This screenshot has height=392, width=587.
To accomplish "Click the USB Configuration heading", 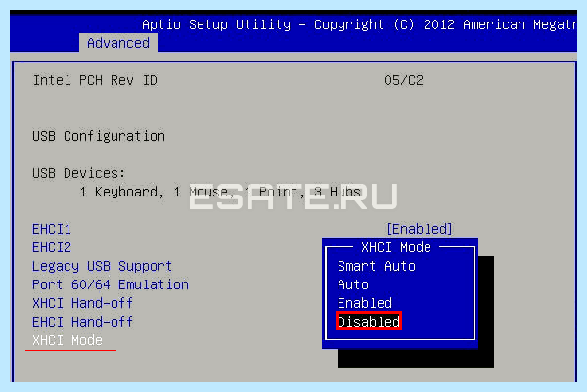I will (x=99, y=136).
